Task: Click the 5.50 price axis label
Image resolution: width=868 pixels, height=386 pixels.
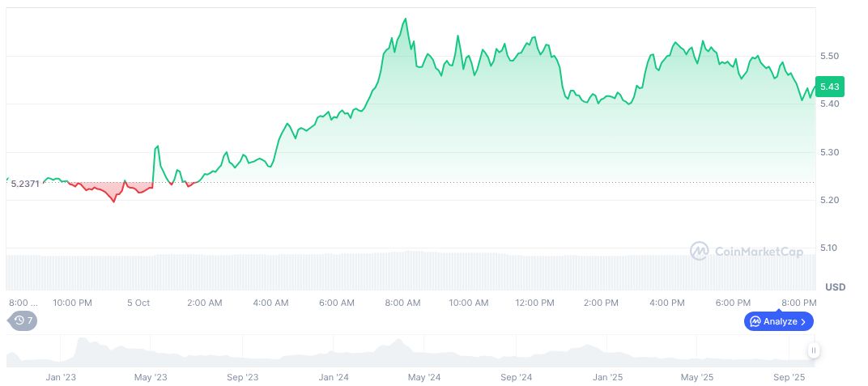Action: pos(829,56)
